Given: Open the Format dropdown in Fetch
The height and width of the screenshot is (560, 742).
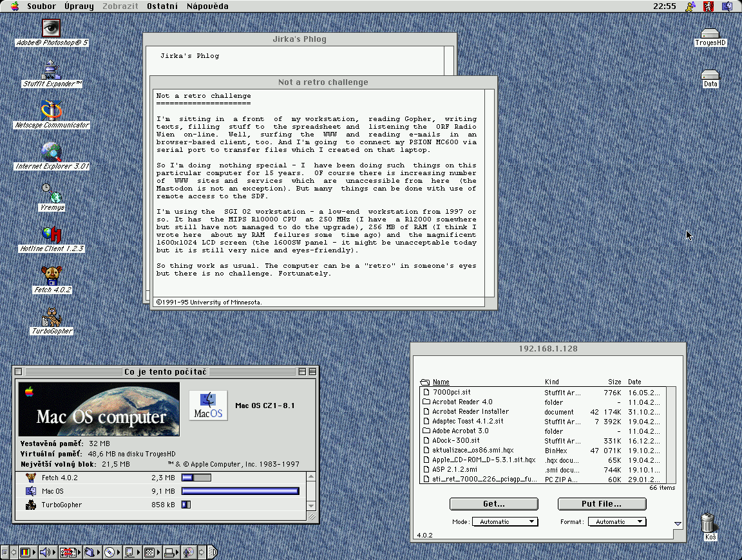Looking at the screenshot, I should point(616,521).
